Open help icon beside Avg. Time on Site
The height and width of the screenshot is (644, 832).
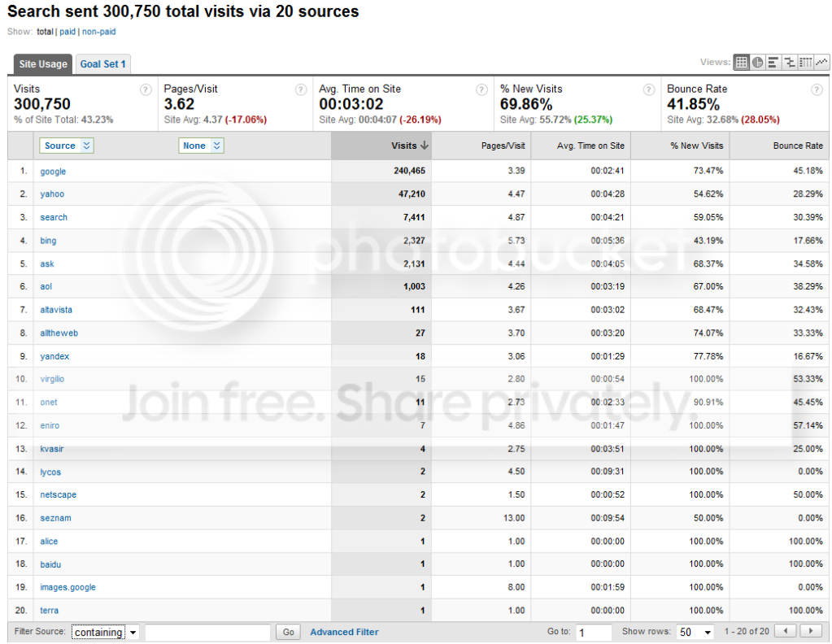point(481,89)
